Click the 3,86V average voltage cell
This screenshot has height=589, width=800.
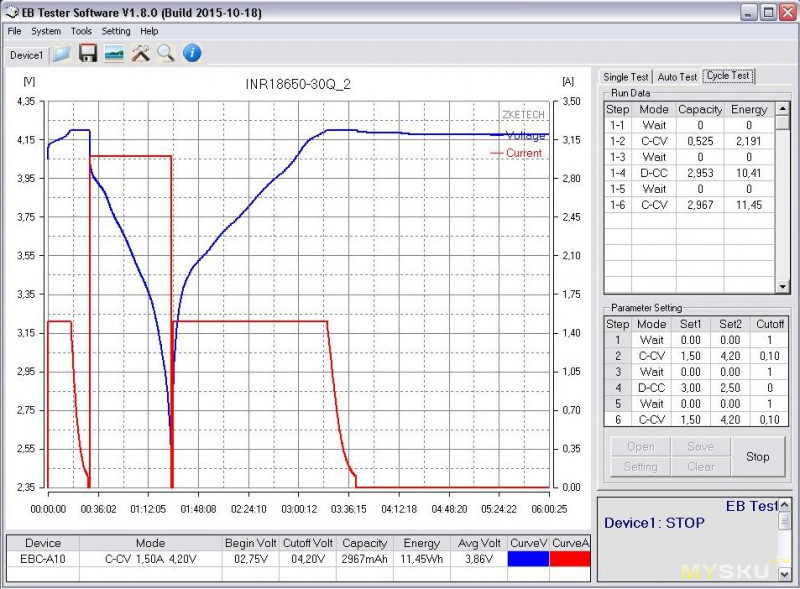[479, 559]
